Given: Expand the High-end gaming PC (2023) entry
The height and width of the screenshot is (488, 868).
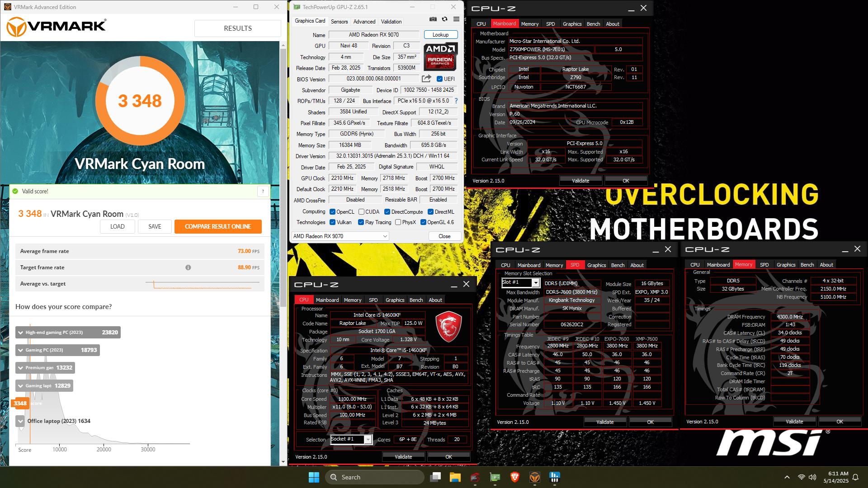Looking at the screenshot, I should (20, 333).
